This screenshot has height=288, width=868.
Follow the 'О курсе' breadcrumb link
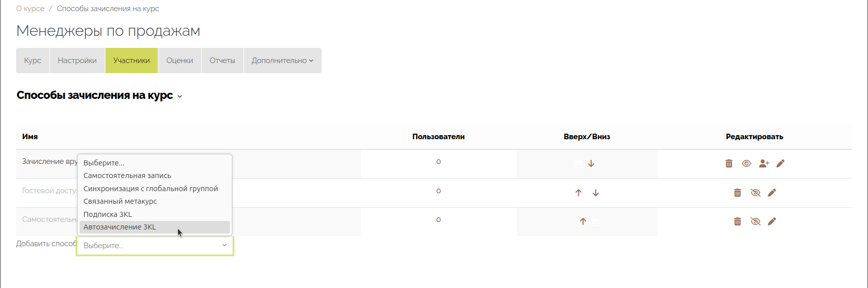(30, 9)
